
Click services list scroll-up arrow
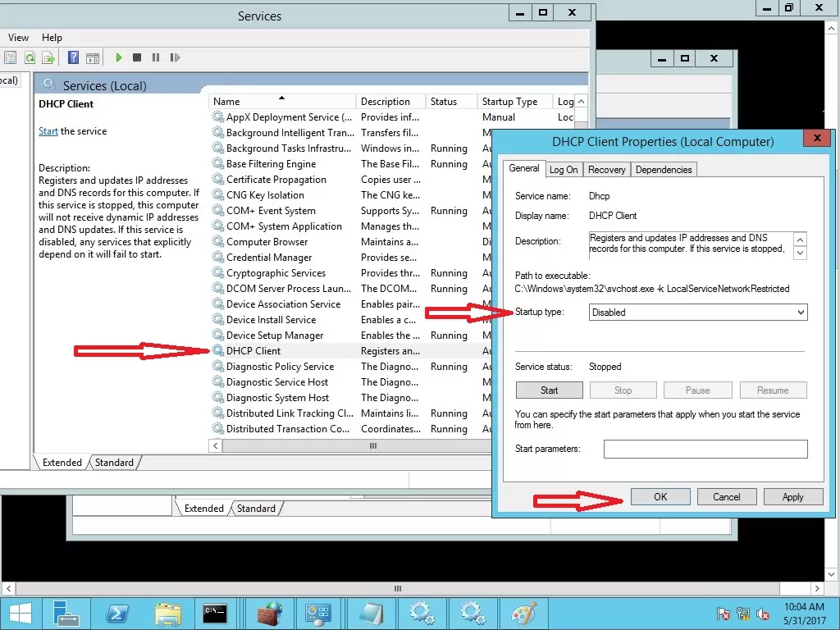582,101
